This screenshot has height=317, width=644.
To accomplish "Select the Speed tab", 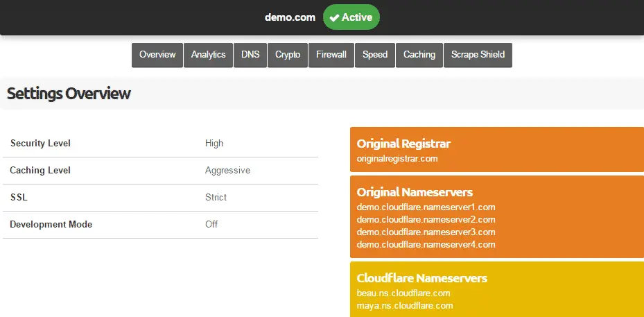I will 375,55.
